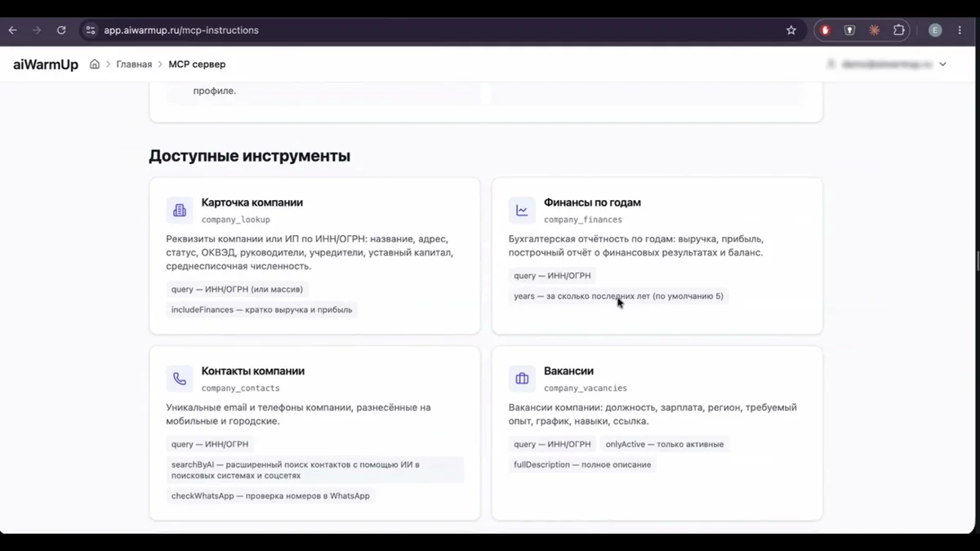Click query tag in Вакансии card
This screenshot has height=551, width=980.
[x=552, y=444]
